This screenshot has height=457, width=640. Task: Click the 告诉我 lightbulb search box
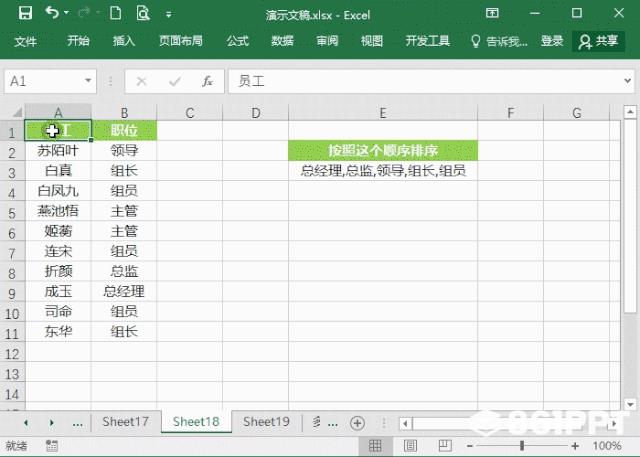499,41
